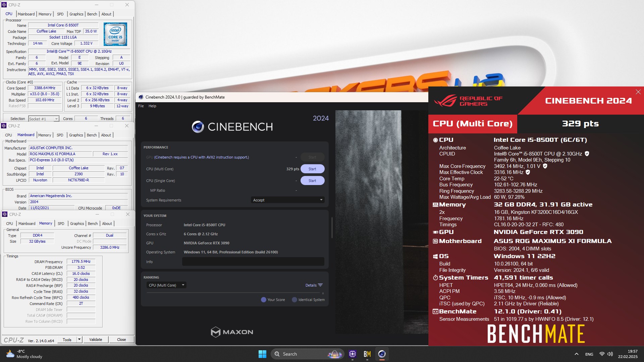
Task: Open the System Requirements Accept dropdown
Action: click(x=287, y=200)
